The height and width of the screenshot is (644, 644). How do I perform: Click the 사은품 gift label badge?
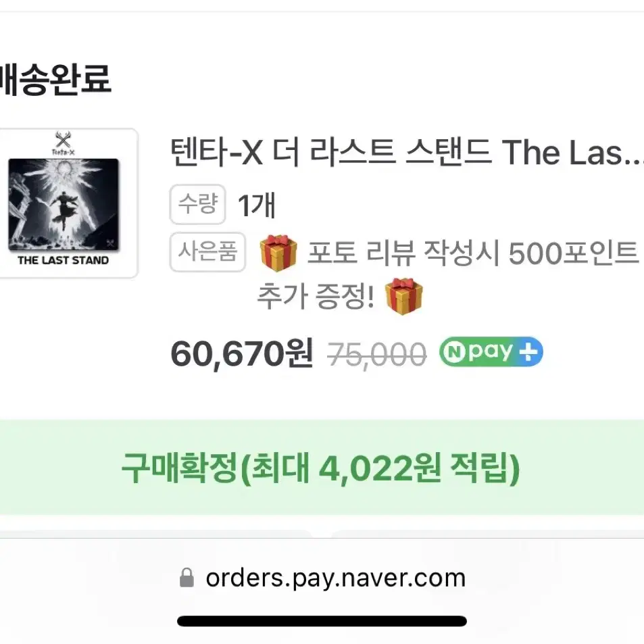coord(207,252)
